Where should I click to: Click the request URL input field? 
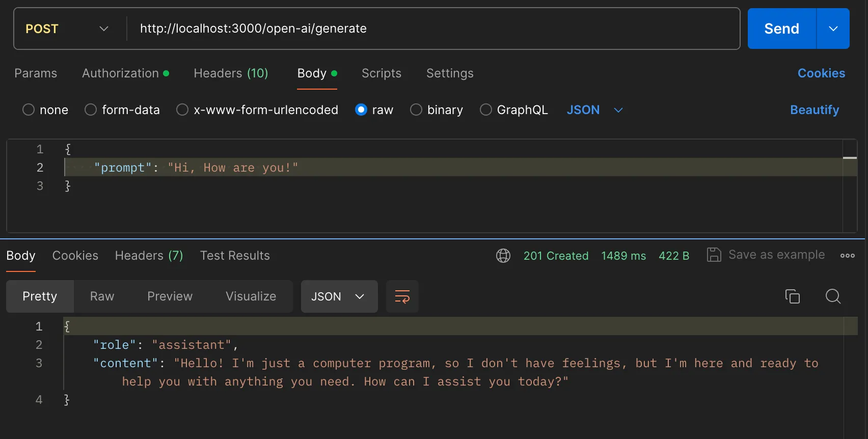[x=433, y=29]
